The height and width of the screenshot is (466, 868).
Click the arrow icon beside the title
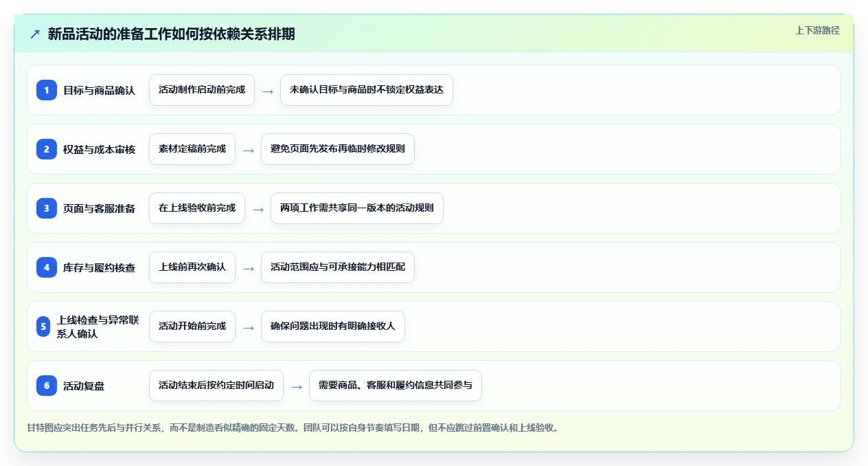click(x=34, y=34)
